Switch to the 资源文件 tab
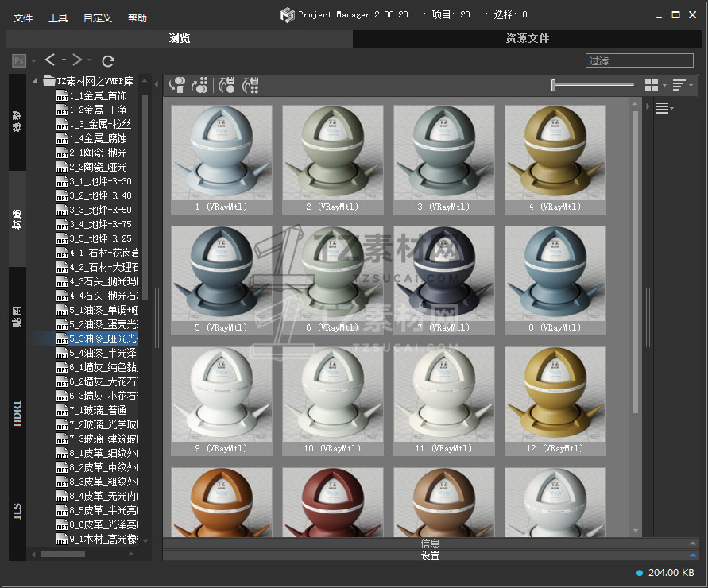 click(527, 38)
